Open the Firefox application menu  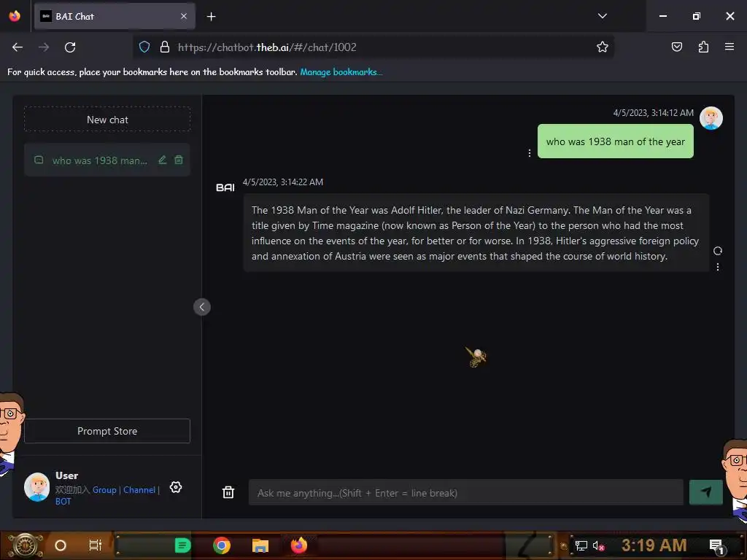click(729, 47)
